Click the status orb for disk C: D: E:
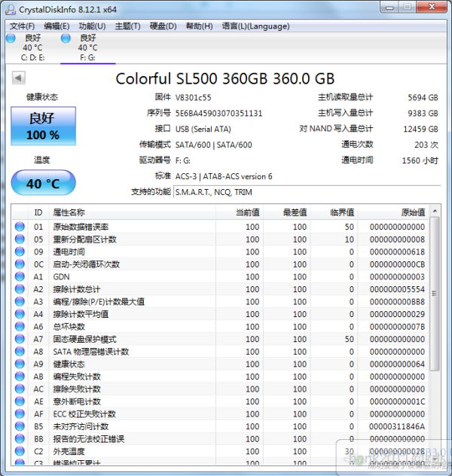The image size is (452, 476). pos(11,38)
